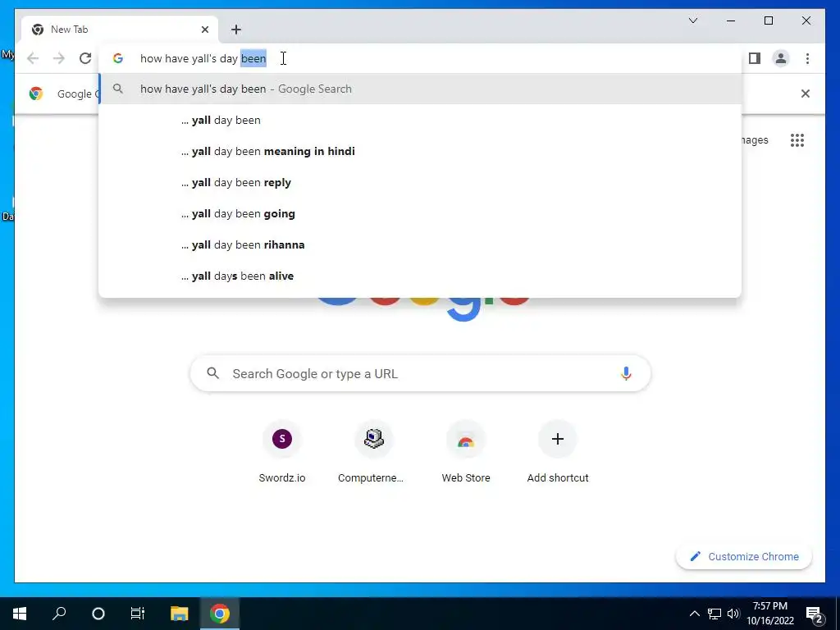Open network status tray icon

pyautogui.click(x=714, y=614)
